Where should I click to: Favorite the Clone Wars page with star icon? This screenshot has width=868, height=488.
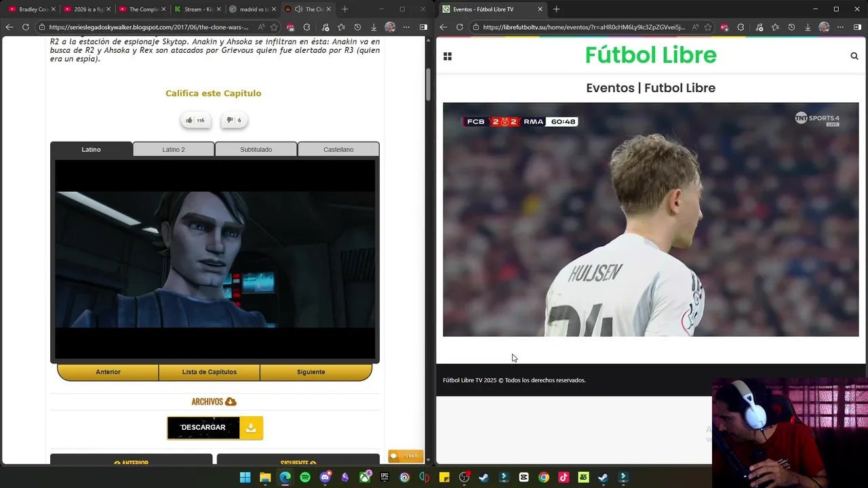coord(274,27)
